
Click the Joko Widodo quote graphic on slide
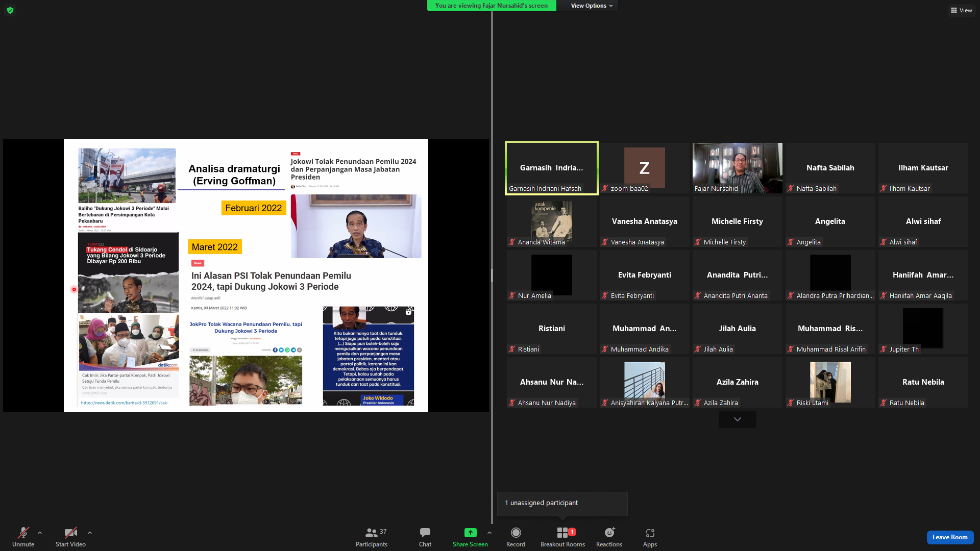coord(368,356)
